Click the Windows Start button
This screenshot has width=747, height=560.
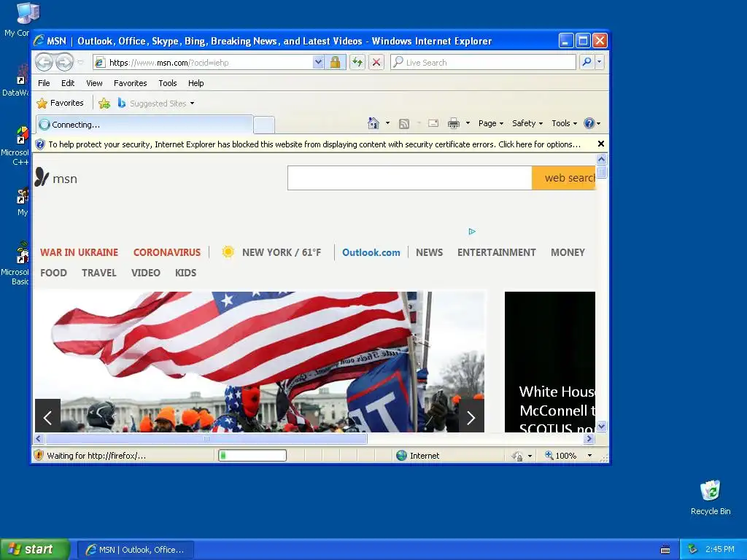[x=34, y=550]
